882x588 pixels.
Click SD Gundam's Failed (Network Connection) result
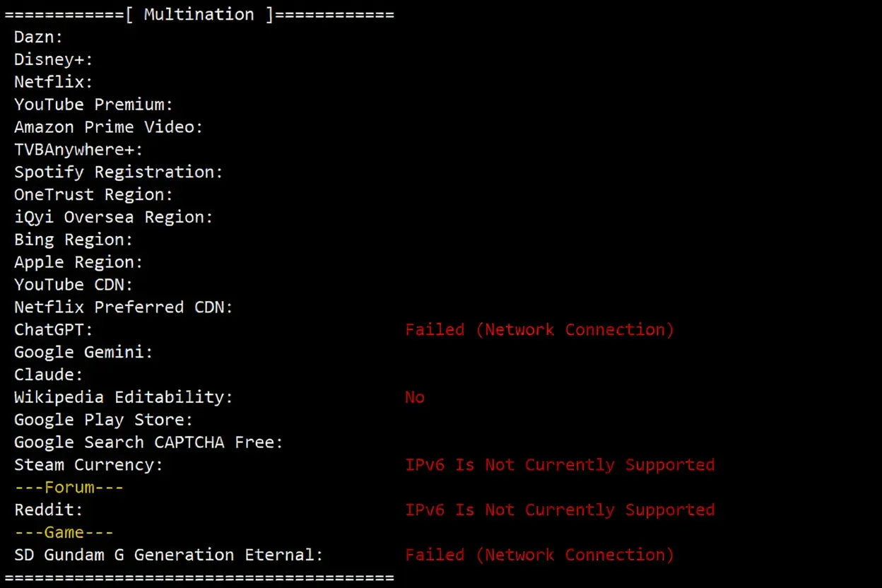[539, 555]
